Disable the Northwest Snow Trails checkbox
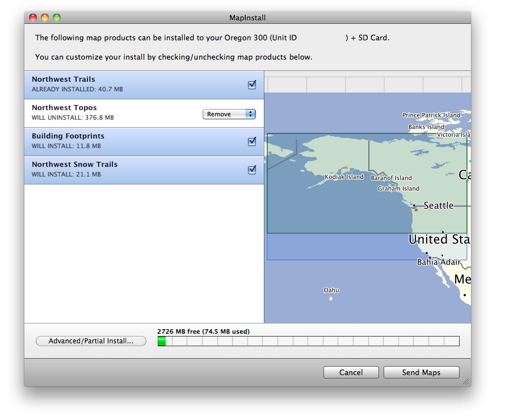The height and width of the screenshot is (420, 505). point(252,170)
